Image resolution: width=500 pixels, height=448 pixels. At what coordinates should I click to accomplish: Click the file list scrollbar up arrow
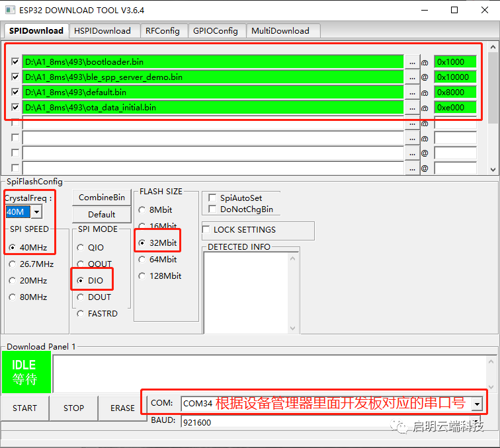click(x=493, y=47)
